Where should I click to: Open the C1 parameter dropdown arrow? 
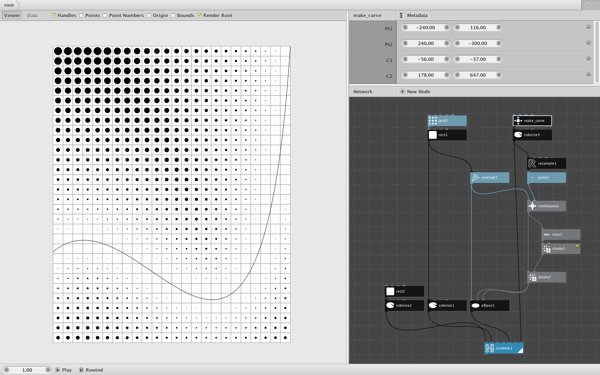[588, 59]
